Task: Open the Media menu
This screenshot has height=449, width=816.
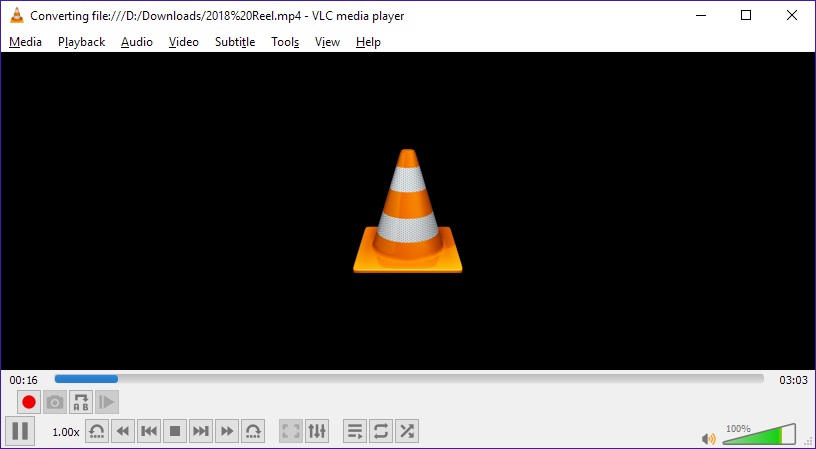Action: (26, 42)
